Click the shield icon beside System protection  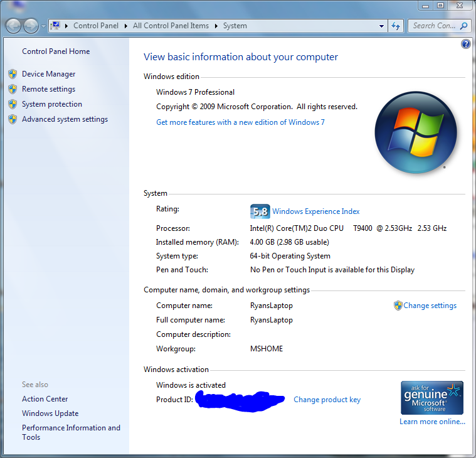(13, 104)
